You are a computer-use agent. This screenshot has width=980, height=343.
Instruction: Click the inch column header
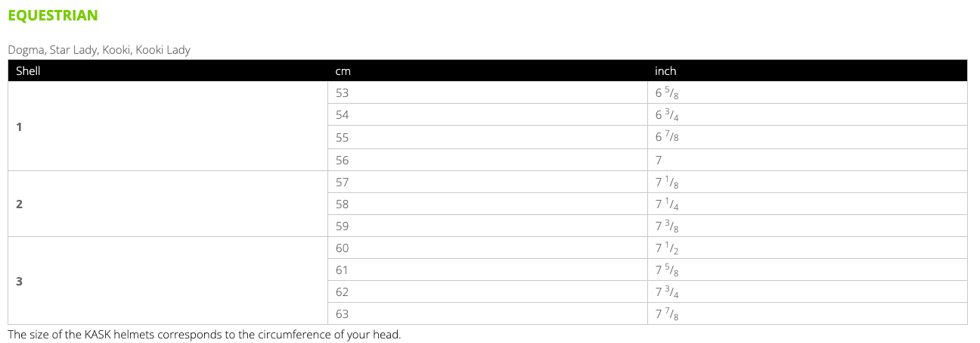(665, 71)
